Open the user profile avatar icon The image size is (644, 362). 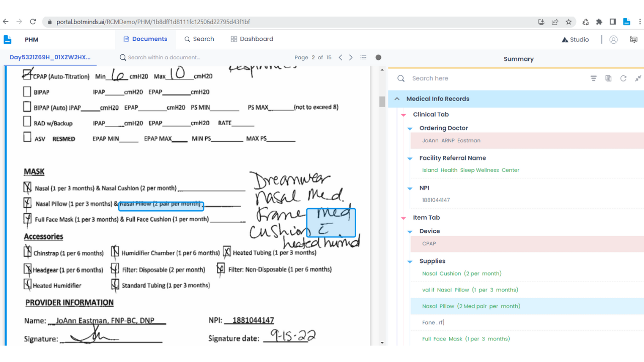point(613,39)
